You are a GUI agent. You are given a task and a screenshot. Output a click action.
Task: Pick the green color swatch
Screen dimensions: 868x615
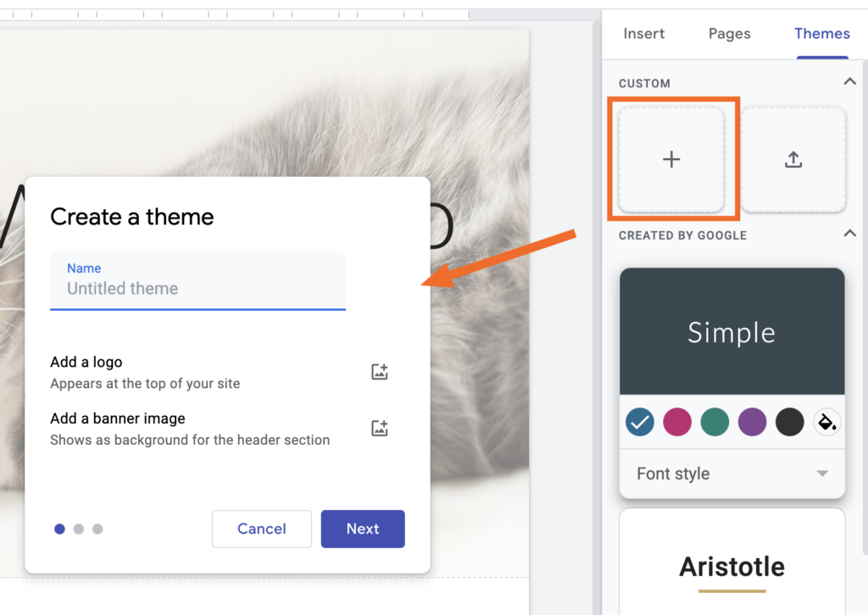[x=715, y=423]
